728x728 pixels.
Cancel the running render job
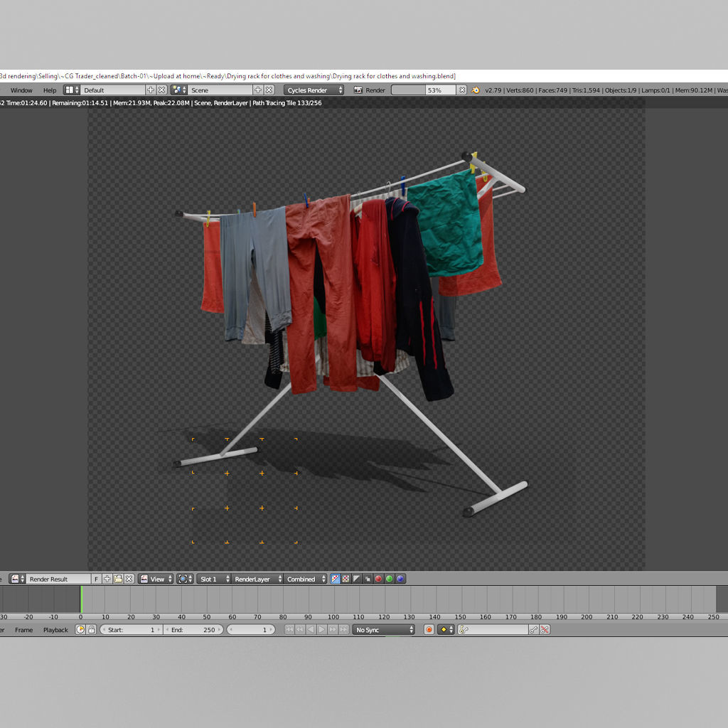[462, 90]
